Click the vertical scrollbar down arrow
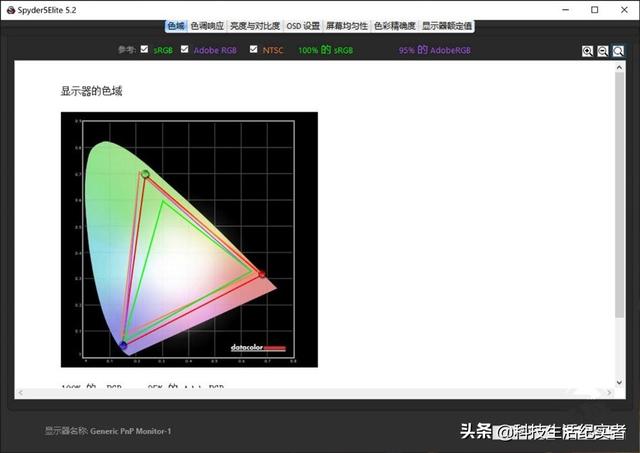The image size is (640, 453). (x=620, y=382)
